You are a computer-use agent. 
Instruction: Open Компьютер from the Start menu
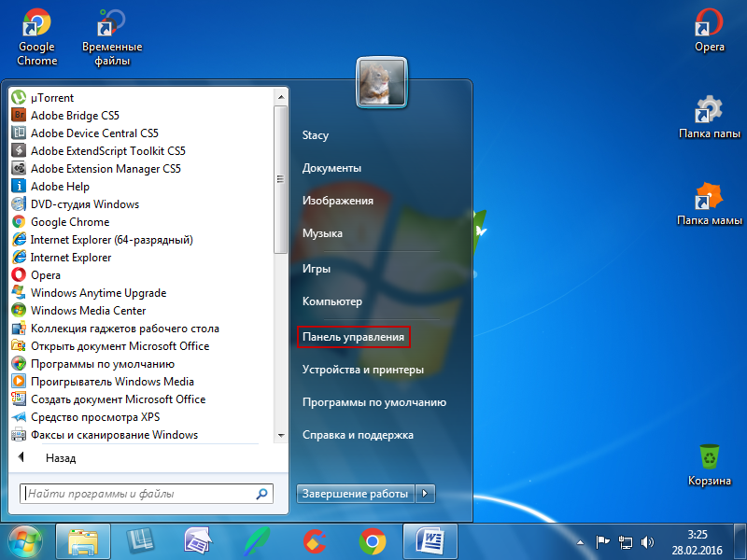(332, 301)
